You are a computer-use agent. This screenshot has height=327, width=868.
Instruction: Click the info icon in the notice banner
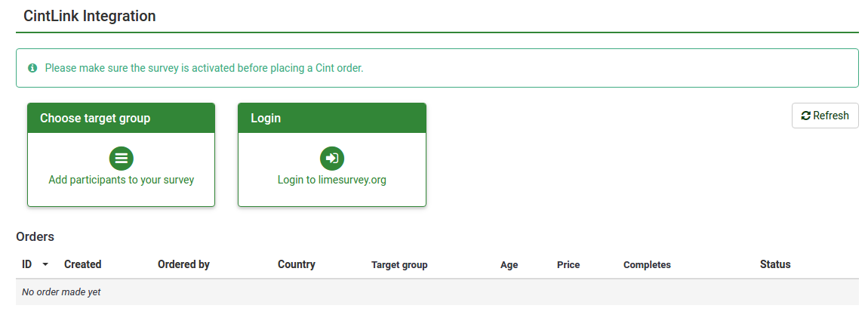32,68
